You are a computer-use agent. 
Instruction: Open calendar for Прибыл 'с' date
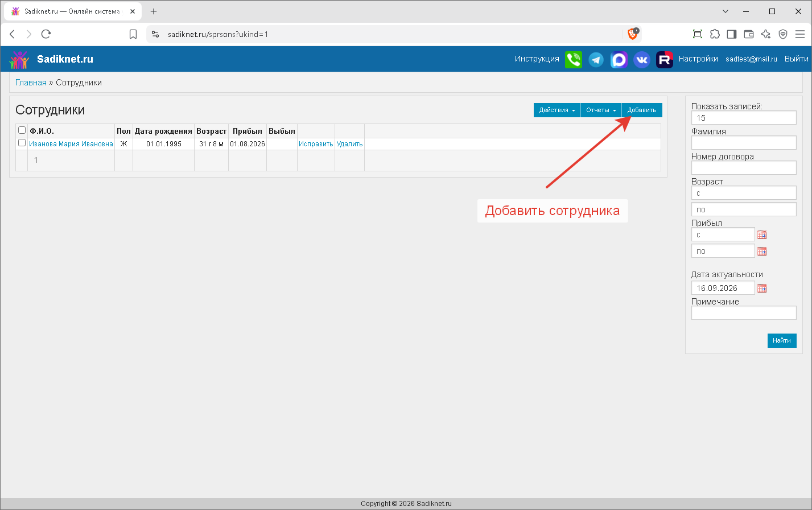pos(762,235)
